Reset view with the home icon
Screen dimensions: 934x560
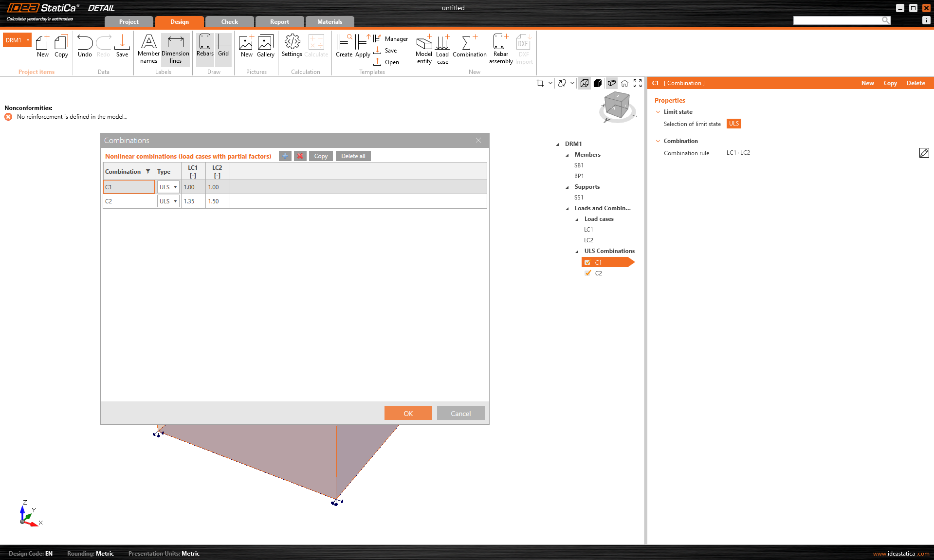624,83
